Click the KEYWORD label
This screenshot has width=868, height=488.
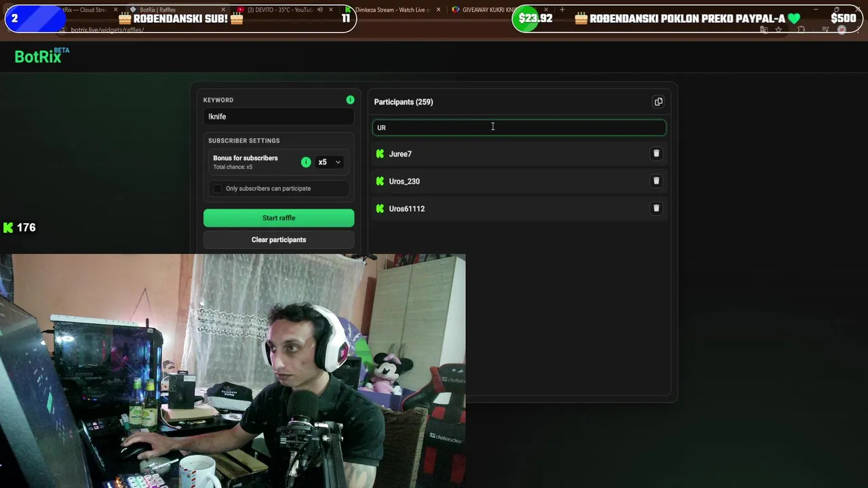(x=218, y=100)
